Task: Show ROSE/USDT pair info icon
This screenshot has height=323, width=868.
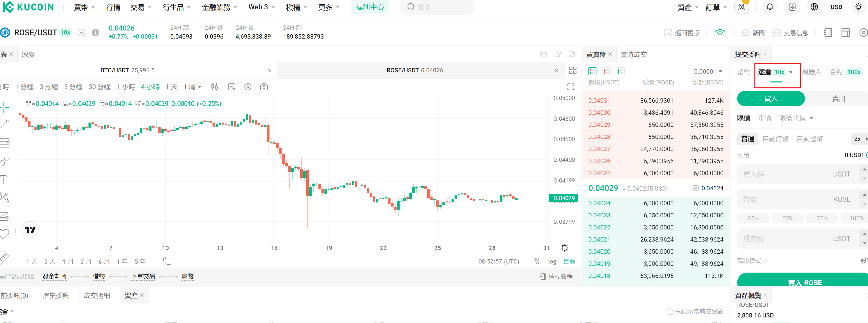Action: tap(96, 33)
